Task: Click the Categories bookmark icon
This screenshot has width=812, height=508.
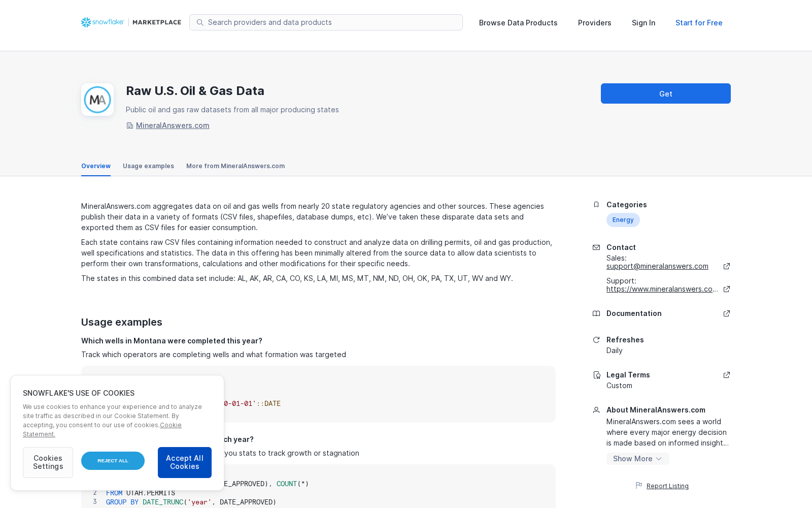Action: point(596,205)
